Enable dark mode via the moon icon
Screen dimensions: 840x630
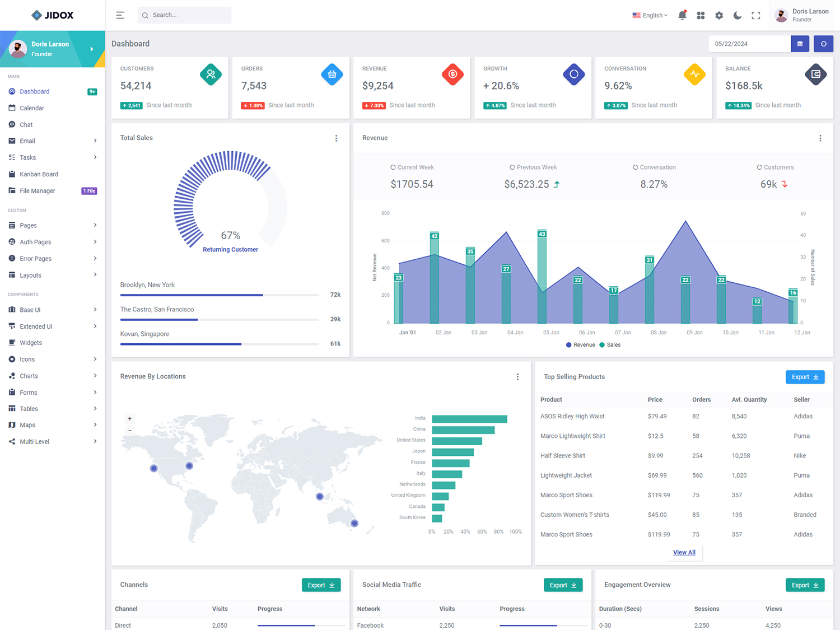pos(737,15)
